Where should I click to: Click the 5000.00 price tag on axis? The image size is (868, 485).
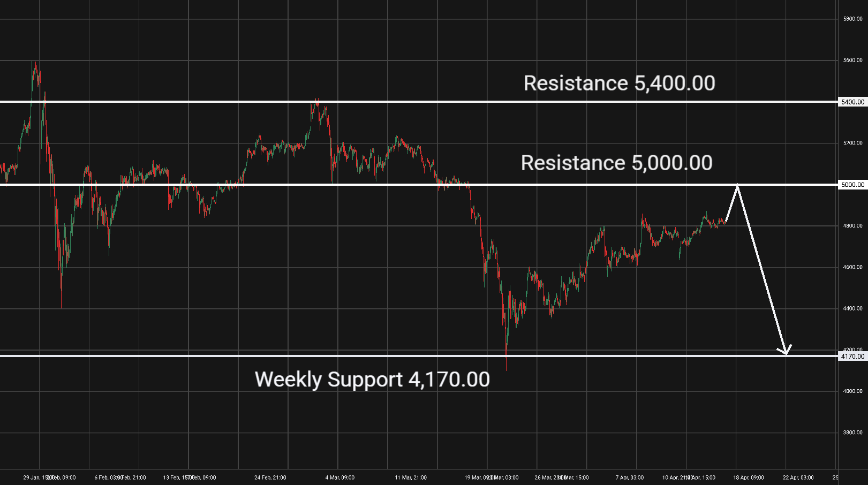(x=852, y=185)
